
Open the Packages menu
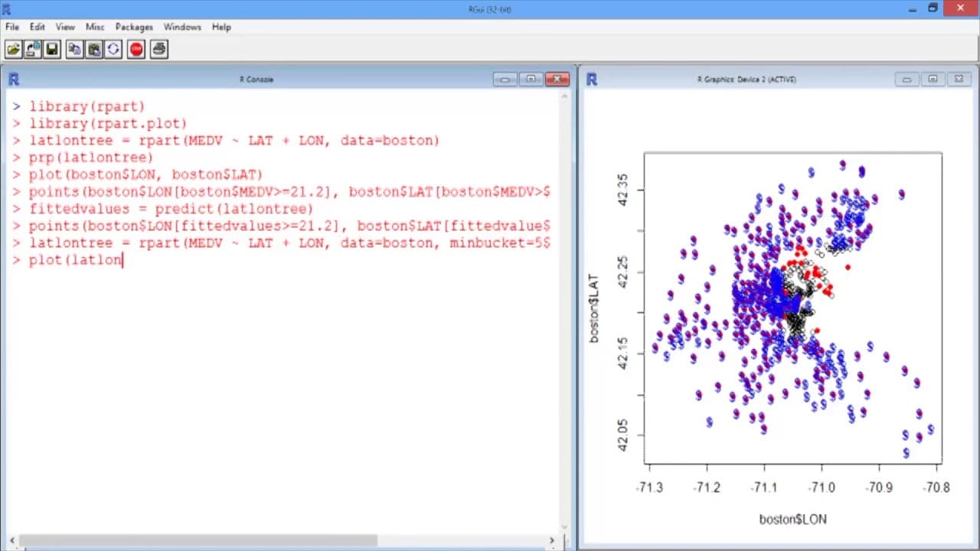[x=134, y=27]
